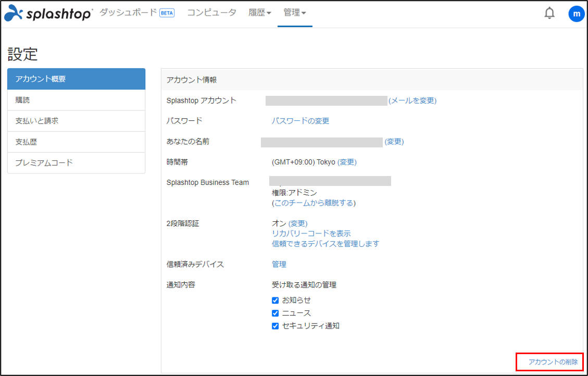The image size is (588, 376).
Task: Expand the 履歴 dropdown menu
Action: (259, 12)
